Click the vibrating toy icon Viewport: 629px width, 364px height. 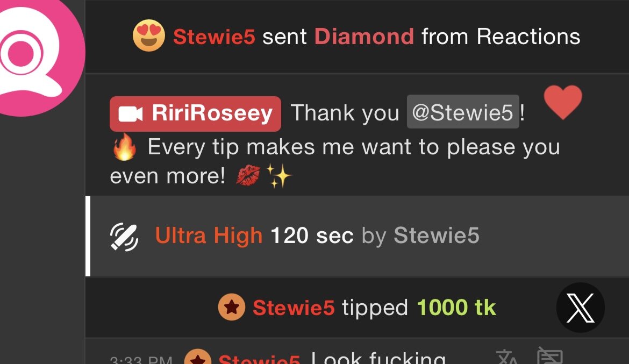point(124,237)
